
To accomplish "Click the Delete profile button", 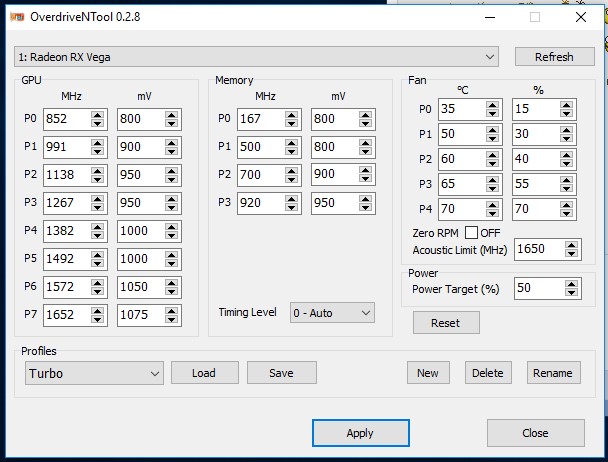I will pos(488,373).
